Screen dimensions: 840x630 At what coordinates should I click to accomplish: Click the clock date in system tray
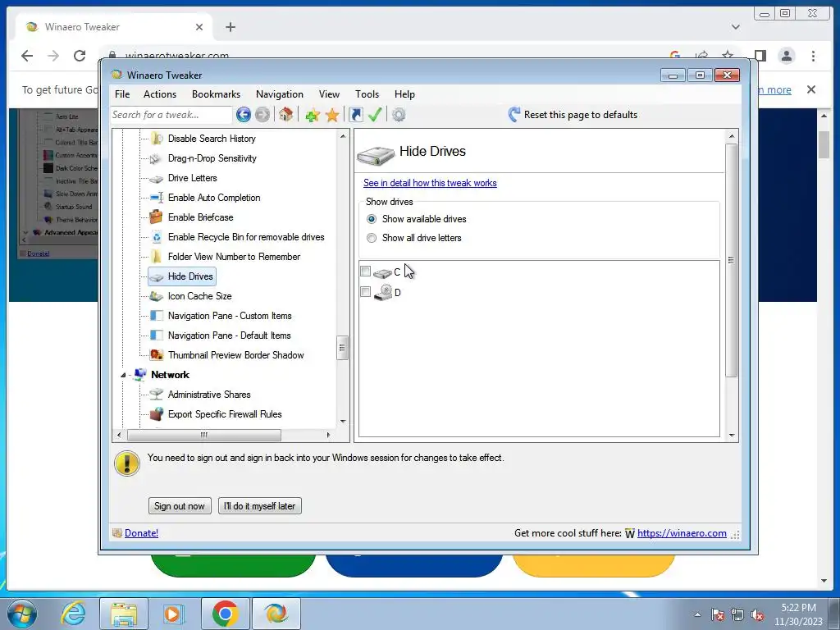pyautogui.click(x=797, y=614)
